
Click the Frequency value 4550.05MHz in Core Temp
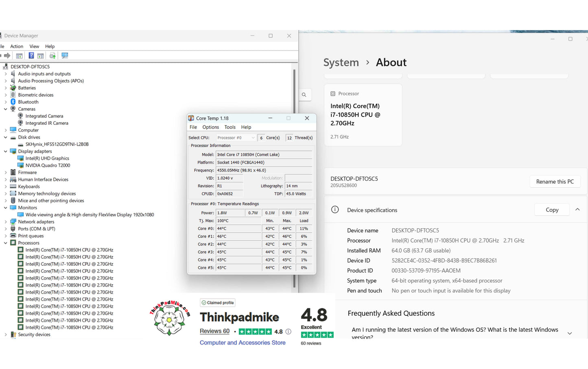[x=264, y=170]
